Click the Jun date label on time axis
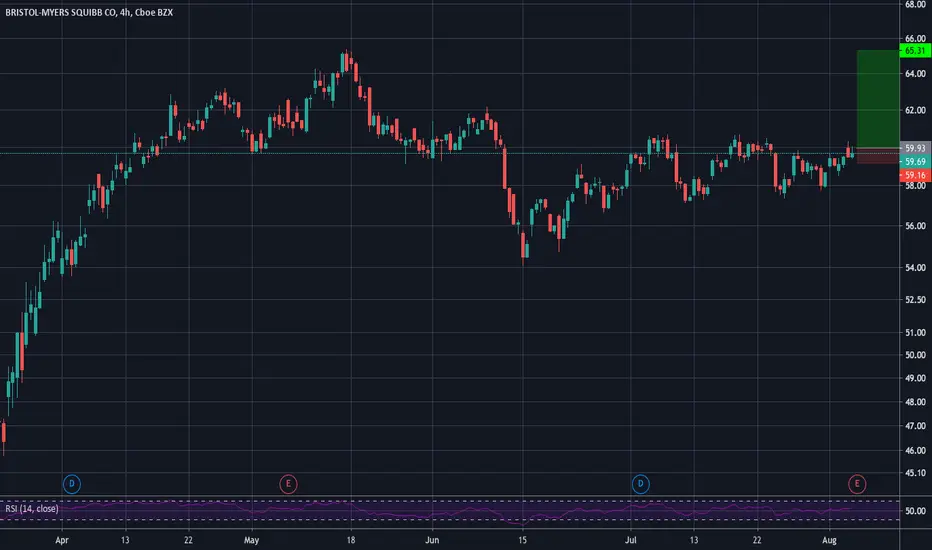Screen dimensions: 932x550 [x=432, y=540]
